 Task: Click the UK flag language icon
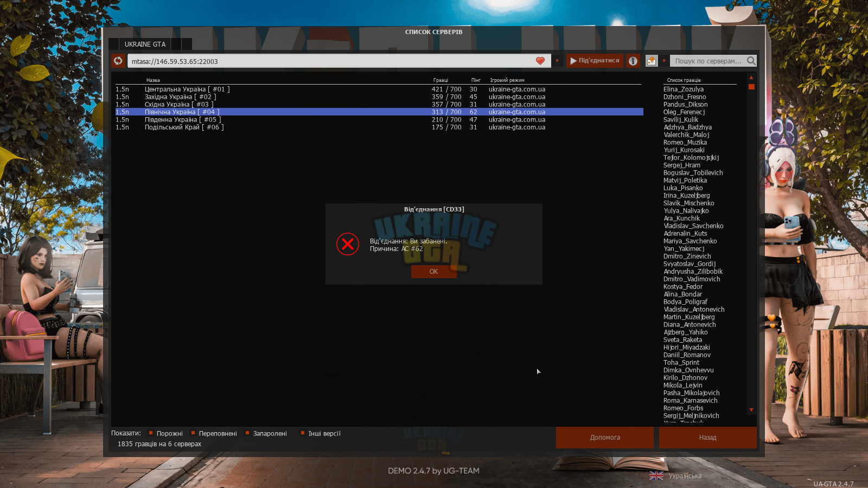click(656, 476)
